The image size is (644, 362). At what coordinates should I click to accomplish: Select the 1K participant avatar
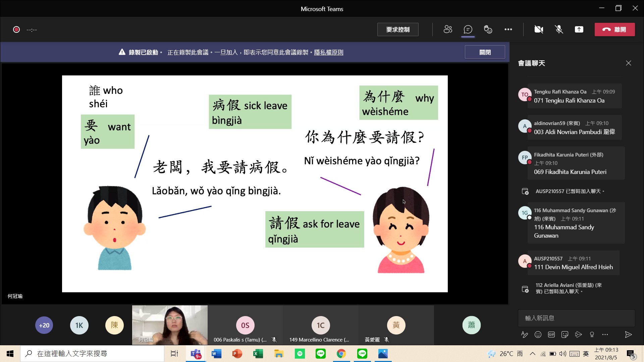pos(79,325)
